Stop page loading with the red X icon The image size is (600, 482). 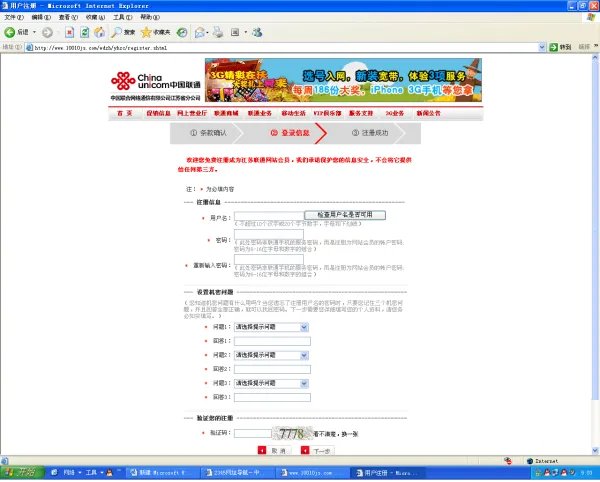[69, 33]
